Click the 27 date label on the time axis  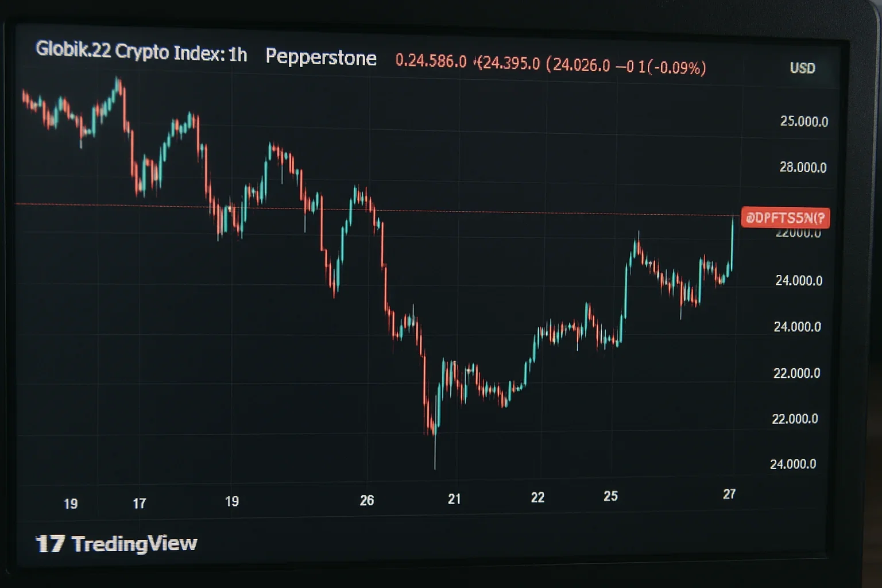(x=729, y=494)
